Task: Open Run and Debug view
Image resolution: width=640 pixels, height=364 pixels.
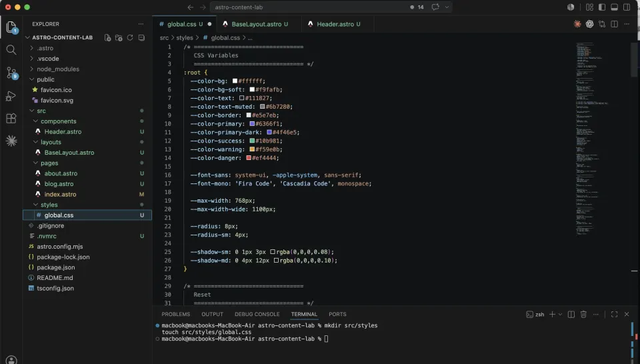Action: [11, 96]
